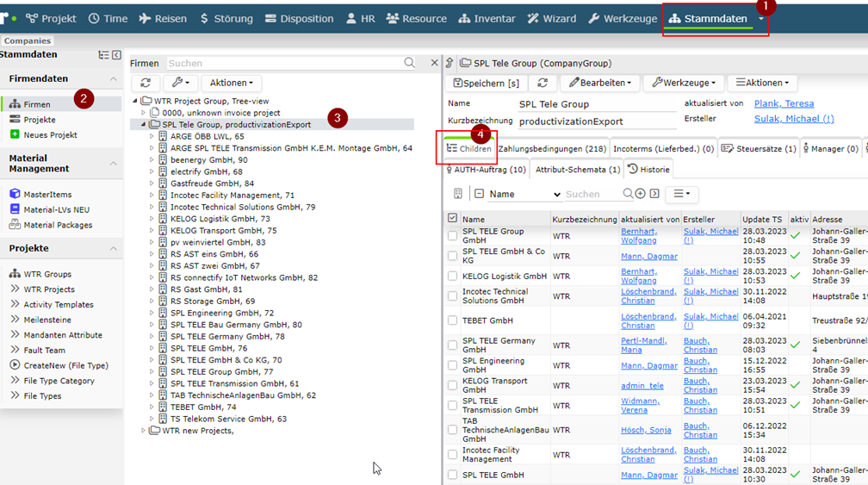Refresh the Firmen tree

pos(146,83)
